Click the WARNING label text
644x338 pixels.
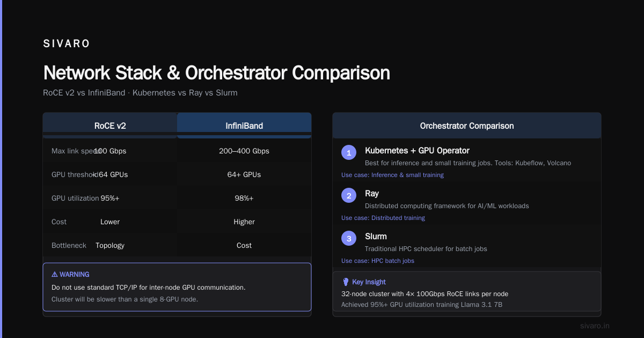75,274
